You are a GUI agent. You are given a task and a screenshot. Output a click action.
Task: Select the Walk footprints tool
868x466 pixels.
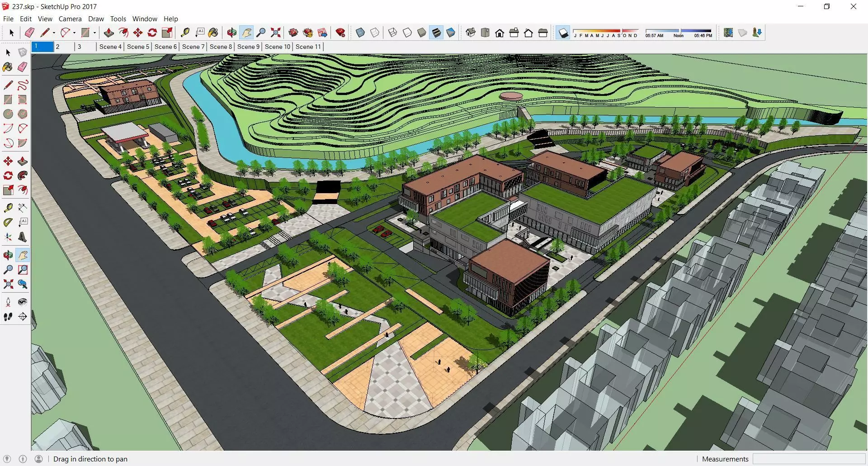(x=8, y=317)
